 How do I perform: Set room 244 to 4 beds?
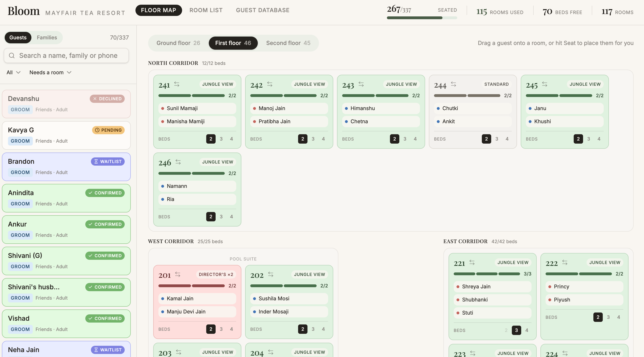pyautogui.click(x=507, y=139)
